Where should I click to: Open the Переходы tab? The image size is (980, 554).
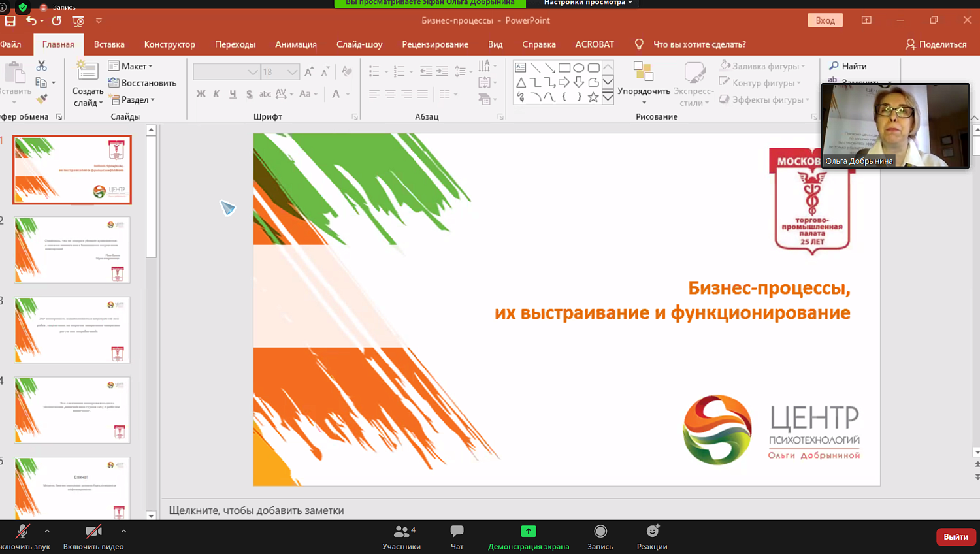[x=235, y=44]
